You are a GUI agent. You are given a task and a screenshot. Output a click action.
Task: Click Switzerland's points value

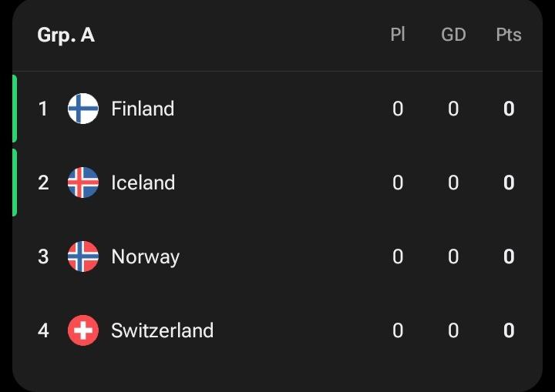click(x=509, y=330)
